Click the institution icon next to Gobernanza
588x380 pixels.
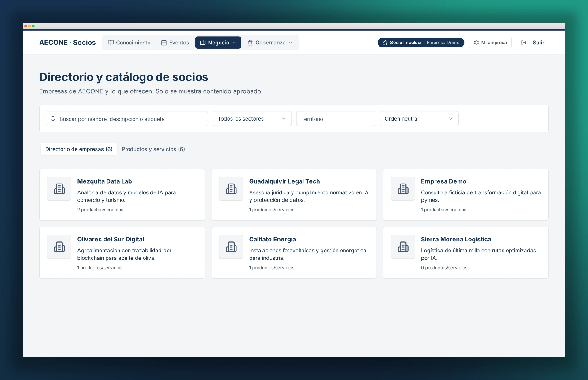click(x=250, y=43)
